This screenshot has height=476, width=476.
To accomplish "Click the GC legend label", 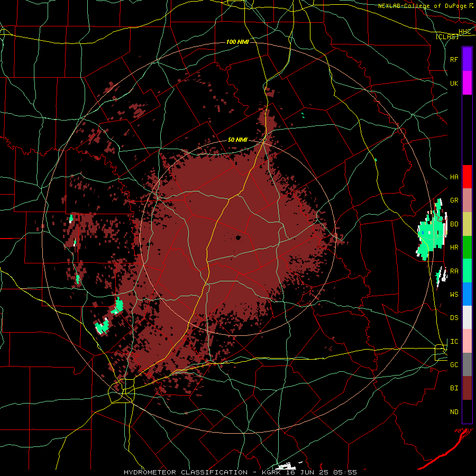I will pyautogui.click(x=454, y=364).
